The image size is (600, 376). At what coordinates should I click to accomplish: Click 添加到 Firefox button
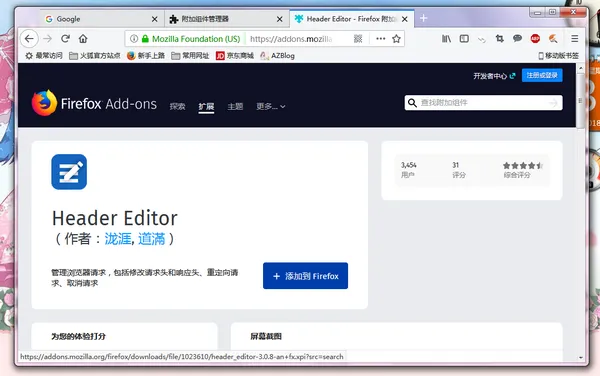(x=305, y=276)
